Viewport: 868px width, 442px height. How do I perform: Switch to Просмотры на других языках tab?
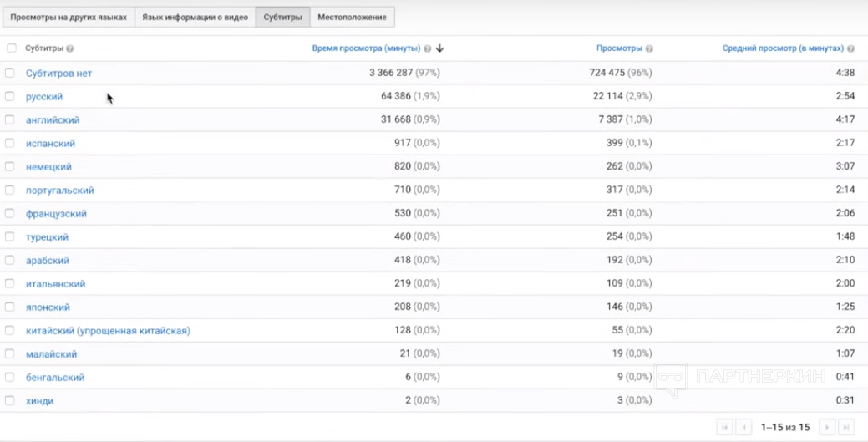[69, 17]
